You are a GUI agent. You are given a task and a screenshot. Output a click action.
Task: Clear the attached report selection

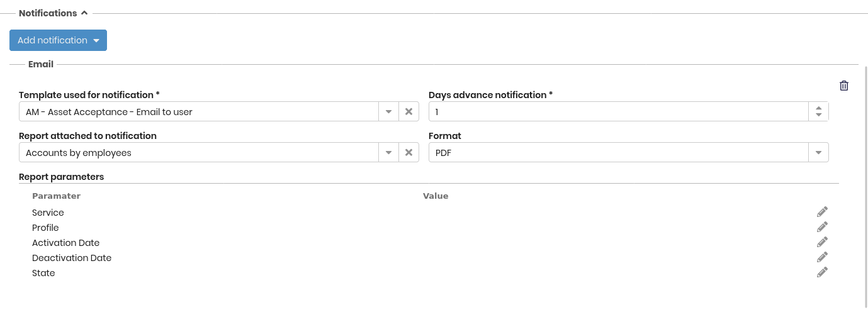tap(409, 152)
